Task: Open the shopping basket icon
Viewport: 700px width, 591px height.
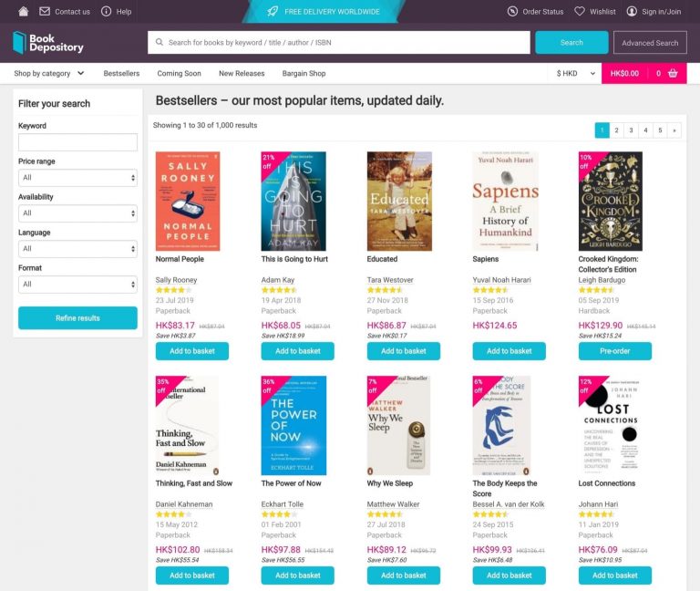Action: pyautogui.click(x=673, y=73)
